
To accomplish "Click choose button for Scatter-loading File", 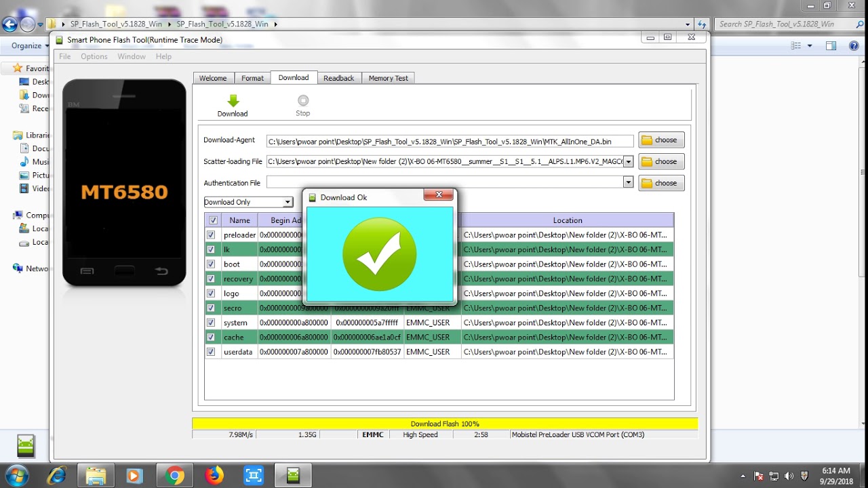I will (x=661, y=162).
